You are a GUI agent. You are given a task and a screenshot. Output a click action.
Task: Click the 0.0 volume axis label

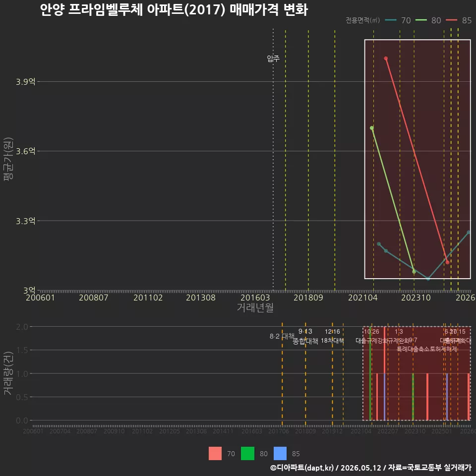[x=22, y=420]
